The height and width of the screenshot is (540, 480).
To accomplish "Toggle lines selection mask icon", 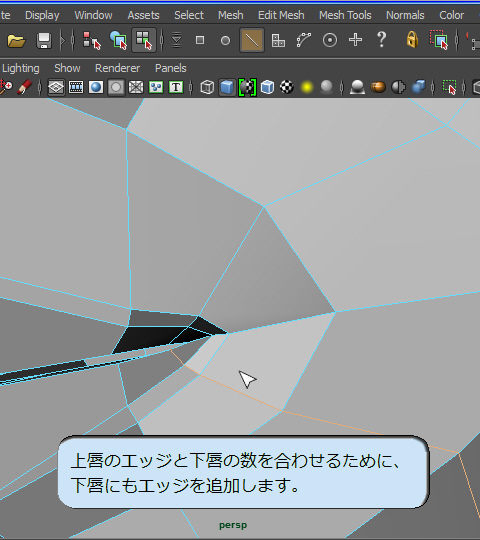I will (x=252, y=40).
